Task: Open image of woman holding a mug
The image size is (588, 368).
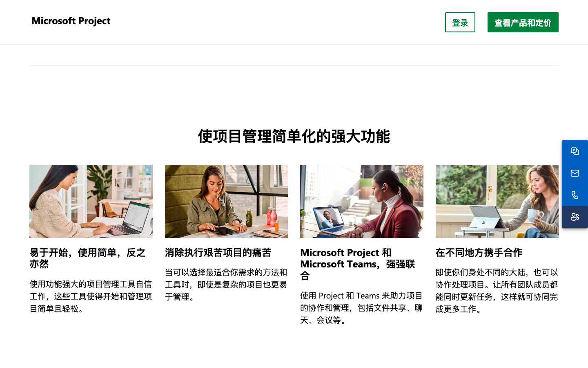Action: (x=497, y=201)
